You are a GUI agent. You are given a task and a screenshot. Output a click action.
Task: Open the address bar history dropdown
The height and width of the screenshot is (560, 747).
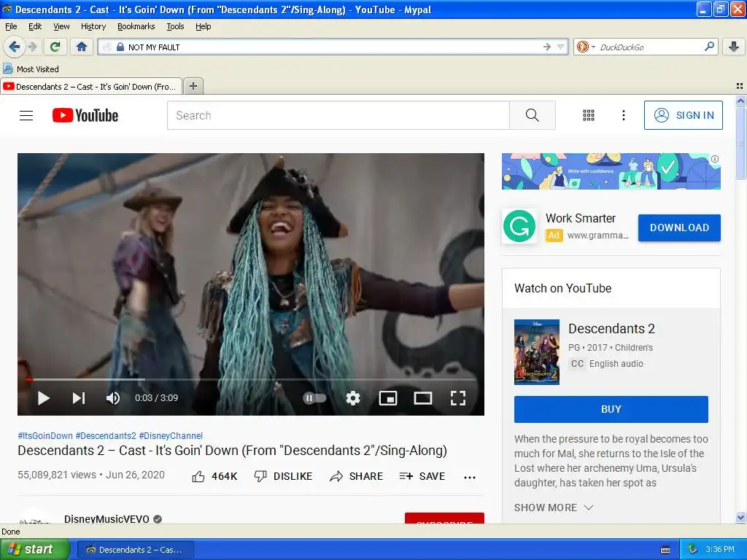561,47
